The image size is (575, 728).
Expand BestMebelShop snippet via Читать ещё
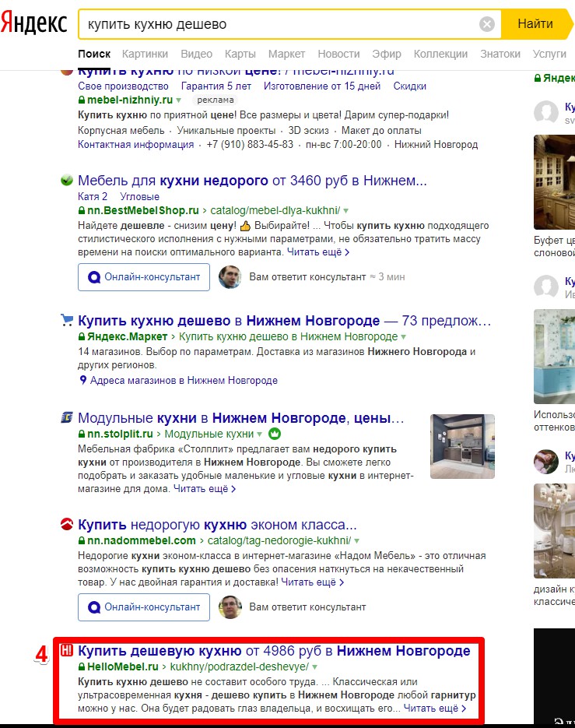[318, 252]
